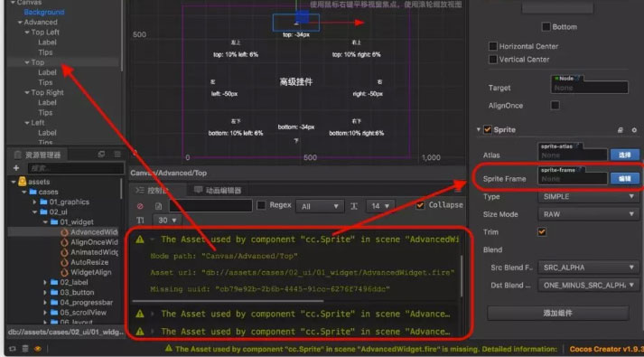Viewport: 644px width, 357px height.
Task: Focus the assets search field
Action: click(76, 168)
